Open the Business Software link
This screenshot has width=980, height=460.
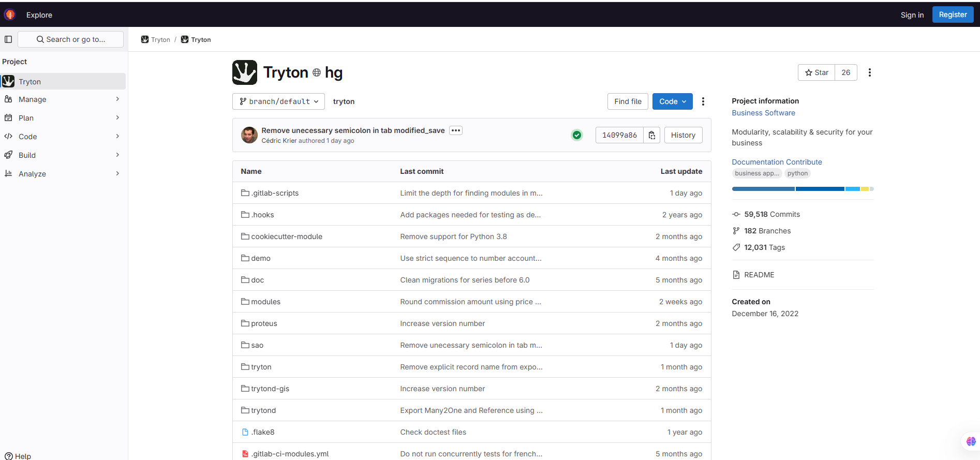[x=763, y=113]
